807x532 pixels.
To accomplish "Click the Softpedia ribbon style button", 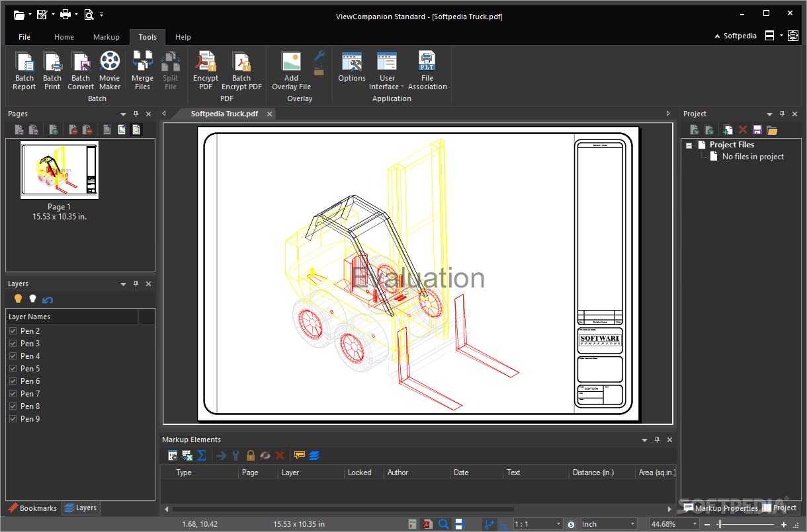I will [x=736, y=36].
